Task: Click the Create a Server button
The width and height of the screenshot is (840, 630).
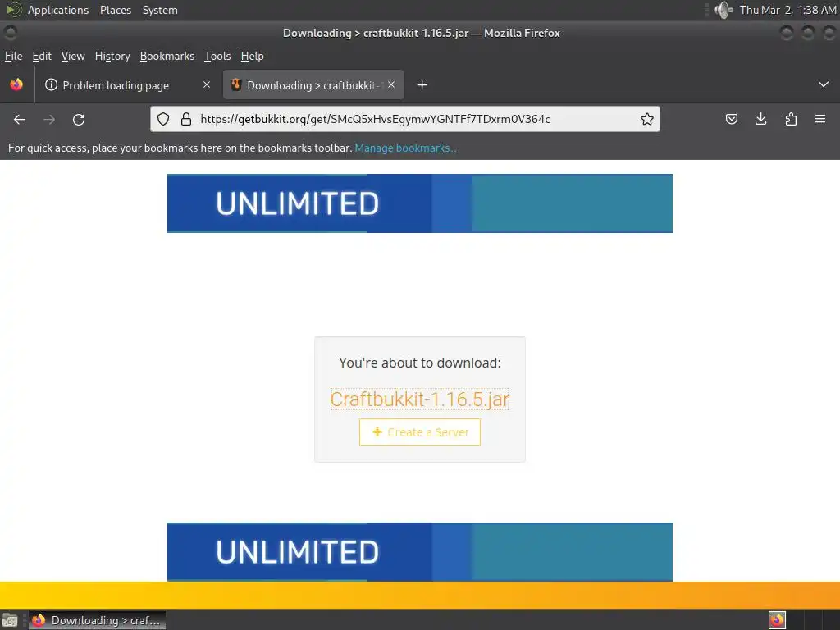Action: pyautogui.click(x=419, y=432)
